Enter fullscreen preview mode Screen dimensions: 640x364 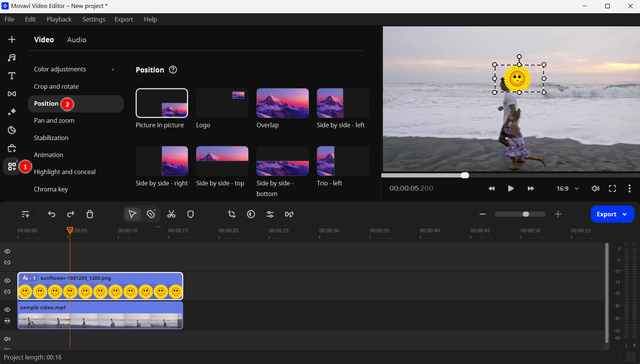[x=612, y=188]
